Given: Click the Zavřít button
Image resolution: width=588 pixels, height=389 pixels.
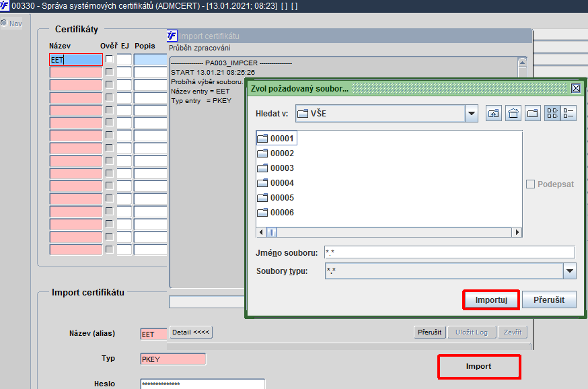Looking at the screenshot, I should (513, 332).
